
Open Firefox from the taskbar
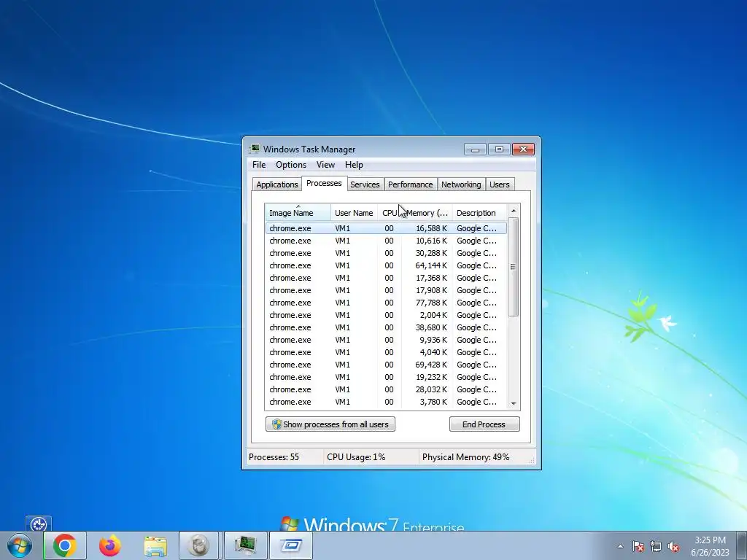[x=110, y=545]
